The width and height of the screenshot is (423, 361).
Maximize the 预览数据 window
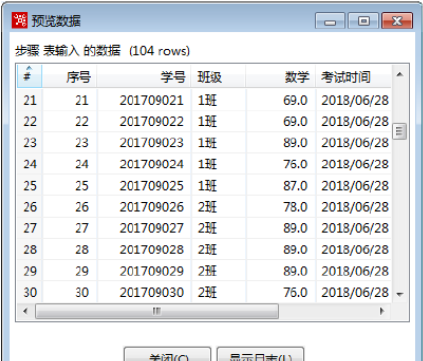363,21
